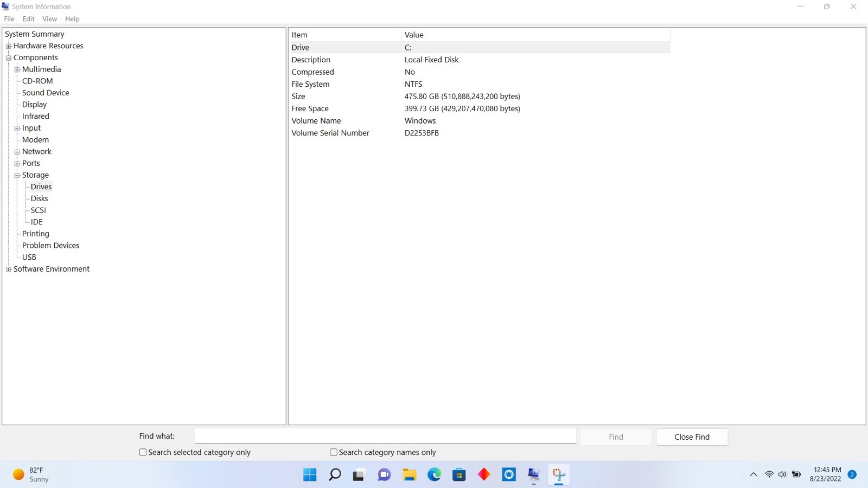Viewport: 868px width, 488px height.
Task: Click the Find button
Action: coord(616,437)
